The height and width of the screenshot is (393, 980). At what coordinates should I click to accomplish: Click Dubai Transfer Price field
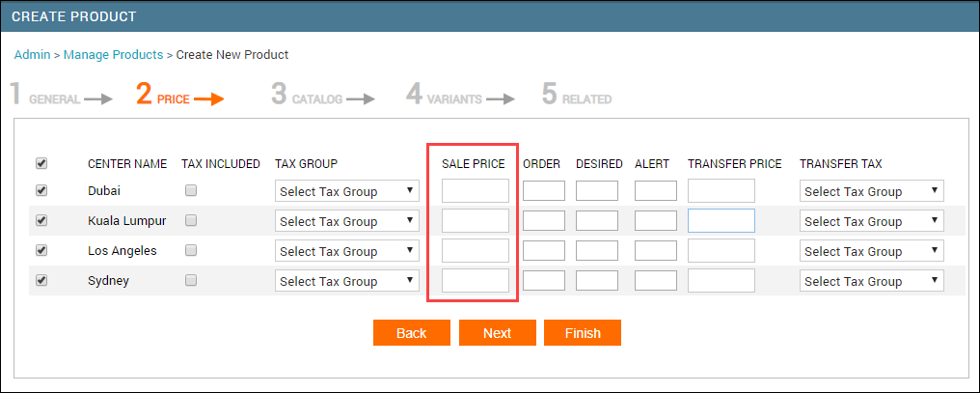click(x=721, y=191)
